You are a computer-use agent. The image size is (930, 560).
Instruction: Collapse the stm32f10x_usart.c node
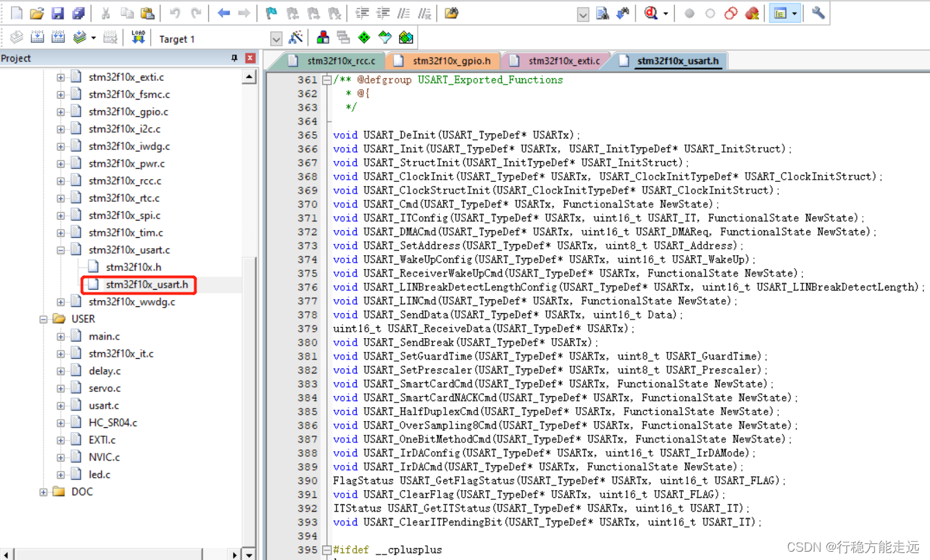pyautogui.click(x=61, y=250)
